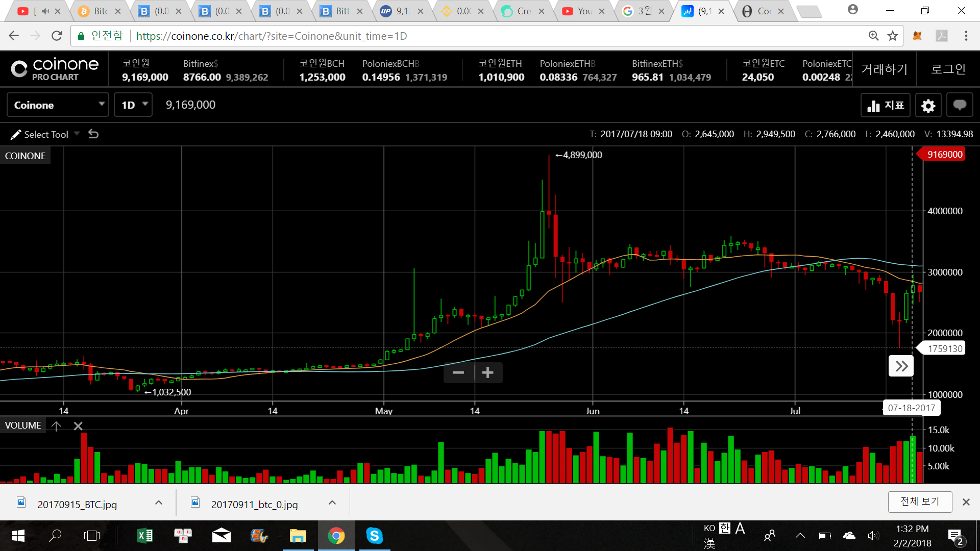Close the VOLUME indicator panel

pos(78,425)
